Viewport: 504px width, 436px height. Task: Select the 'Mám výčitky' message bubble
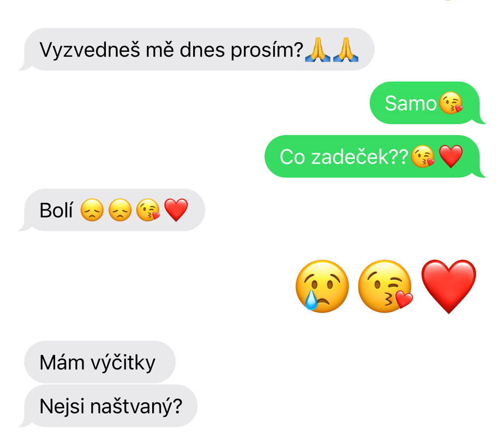[x=100, y=362]
